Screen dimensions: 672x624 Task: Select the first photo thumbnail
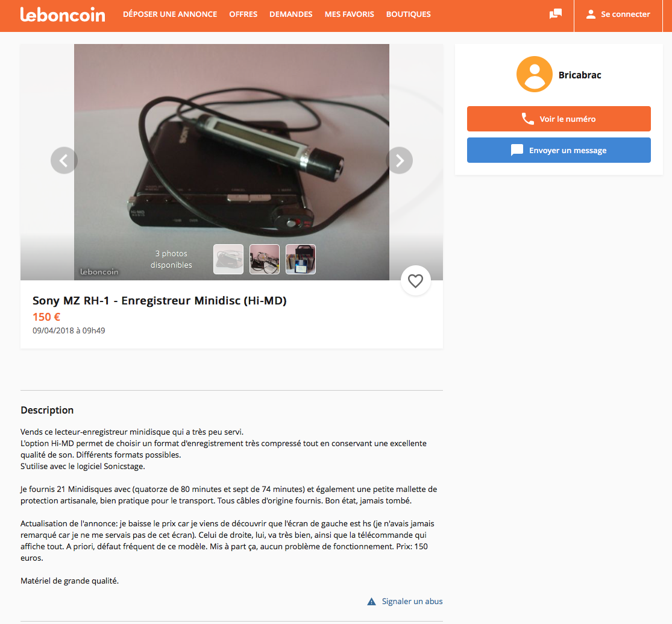228,259
